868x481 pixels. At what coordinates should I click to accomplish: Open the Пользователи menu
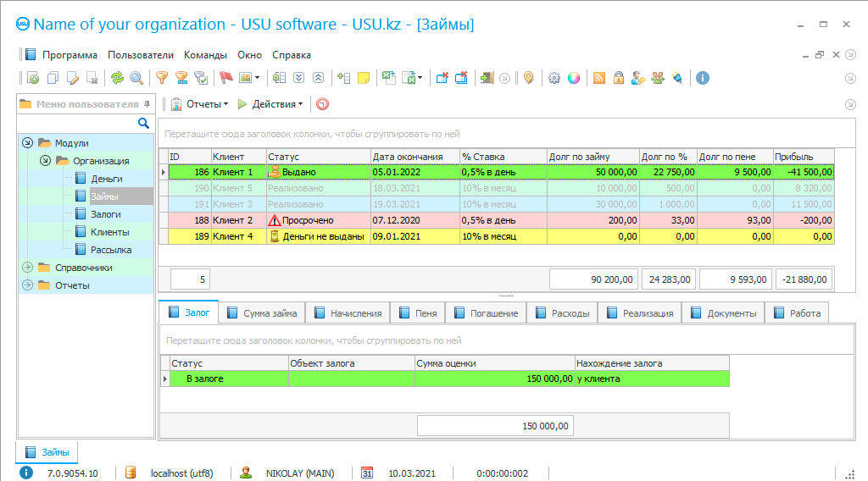141,55
